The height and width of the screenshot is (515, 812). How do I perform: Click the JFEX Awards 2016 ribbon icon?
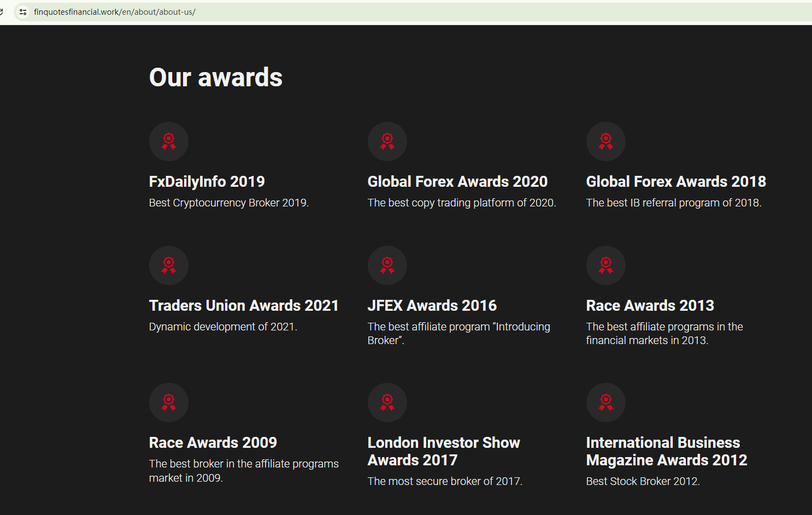click(x=387, y=265)
